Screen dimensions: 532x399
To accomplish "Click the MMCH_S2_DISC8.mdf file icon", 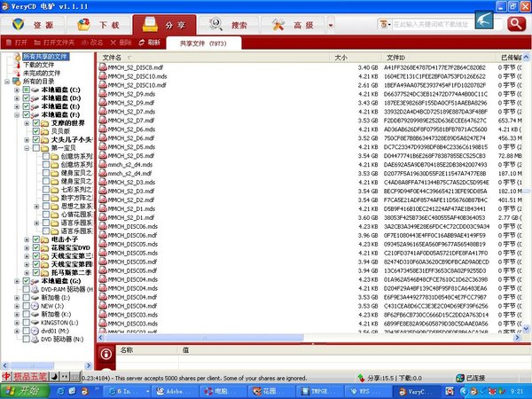I will pyautogui.click(x=103, y=67).
